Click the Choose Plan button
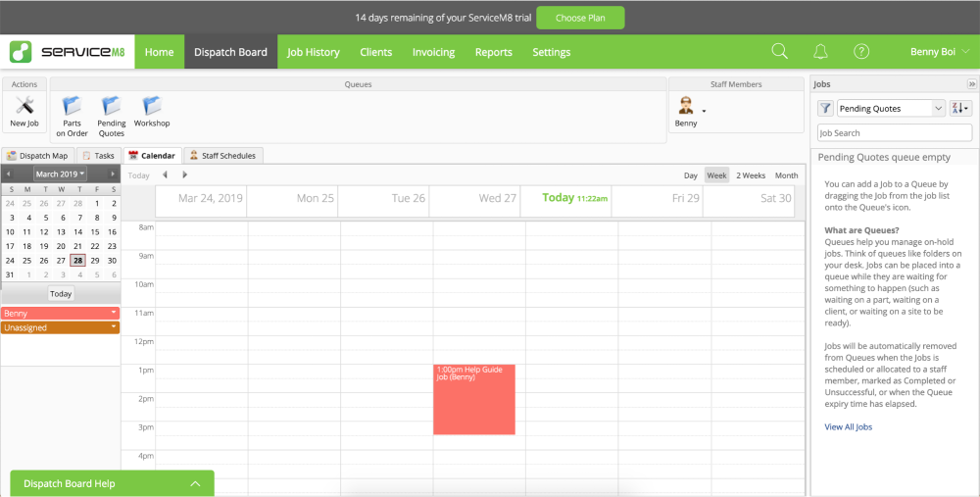This screenshot has height=497, width=980. (x=580, y=18)
